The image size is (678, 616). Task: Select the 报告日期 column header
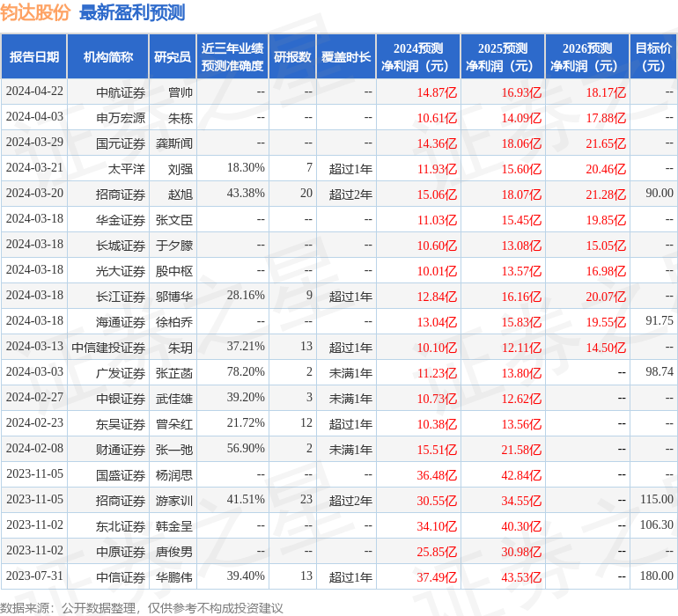33,56
